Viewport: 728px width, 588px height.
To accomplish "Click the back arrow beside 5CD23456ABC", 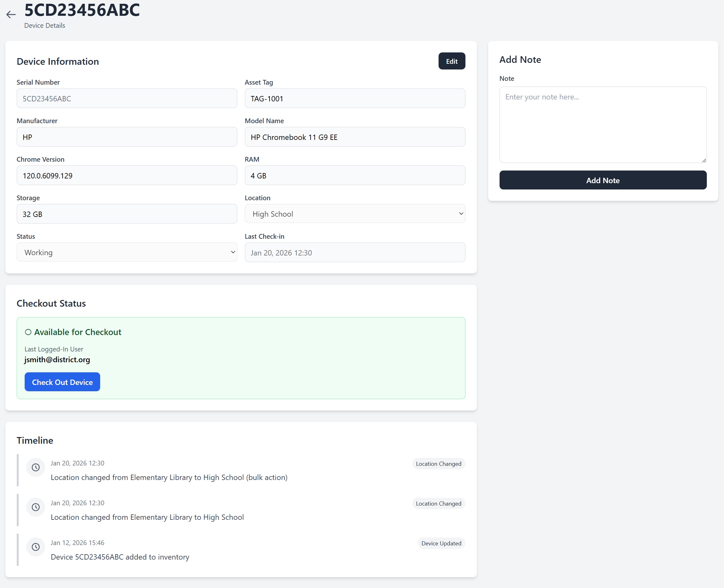I will coord(11,14).
